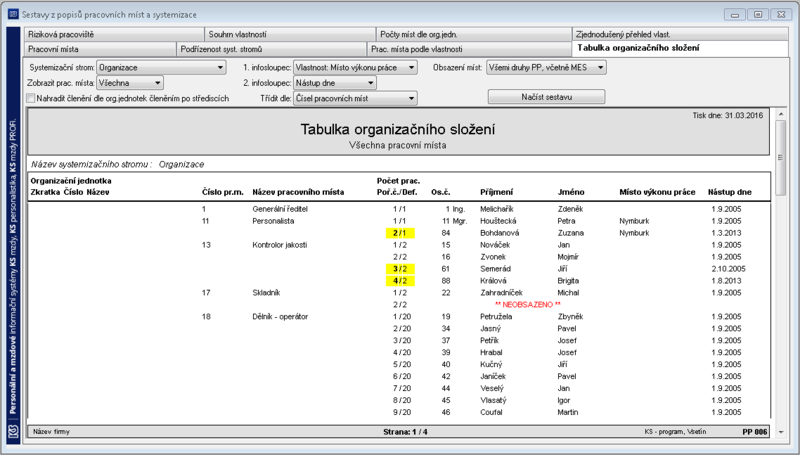Click the Název pracovního místa header
Viewport: 800px width, 455px height.
coord(298,192)
